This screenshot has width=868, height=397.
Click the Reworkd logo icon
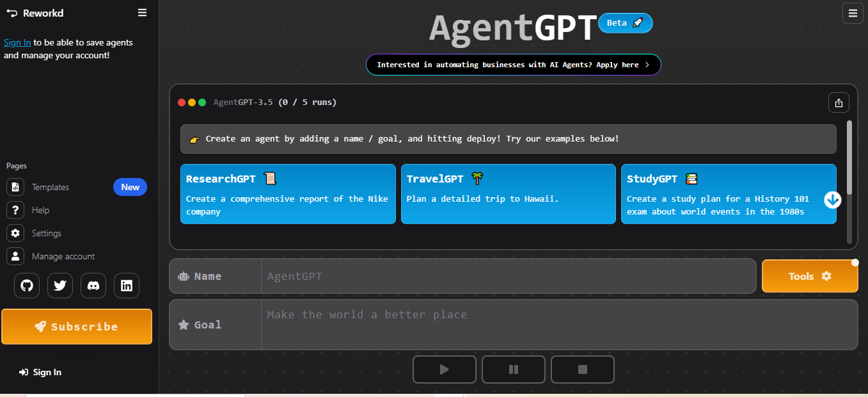(x=12, y=13)
